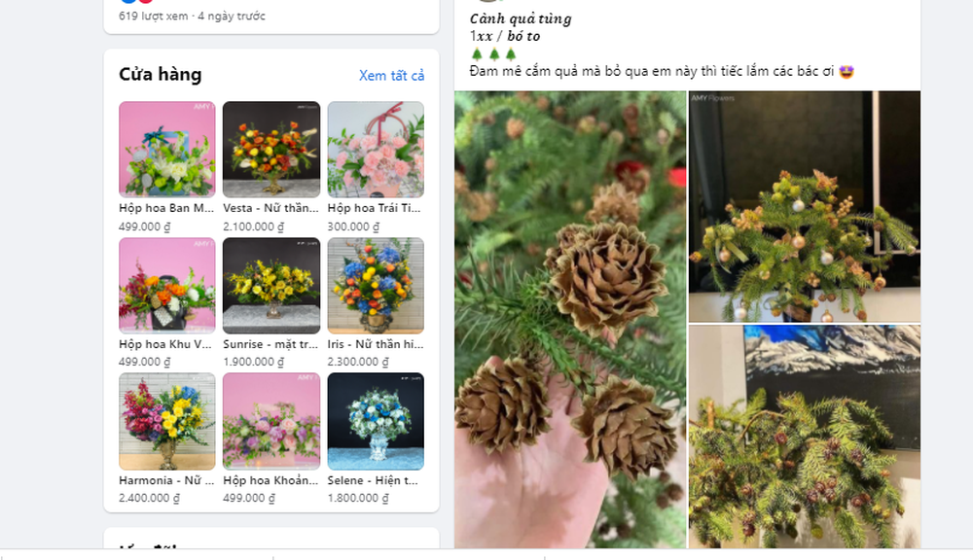The width and height of the screenshot is (973, 560).
Task: Open Hộp hoa Khoản... product image
Action: coord(271,421)
